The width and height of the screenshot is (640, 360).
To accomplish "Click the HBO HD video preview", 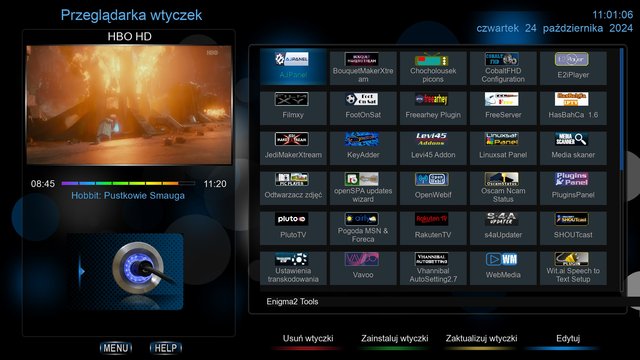I will coord(129,105).
